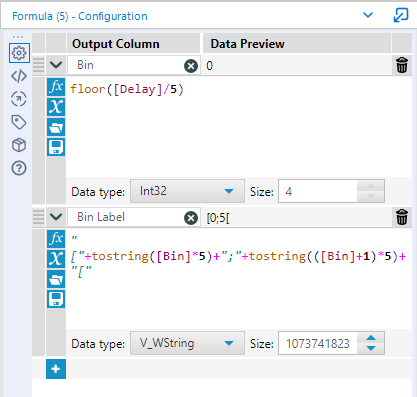The image size is (417, 397).
Task: Clear the Bin output column name
Action: tap(191, 66)
